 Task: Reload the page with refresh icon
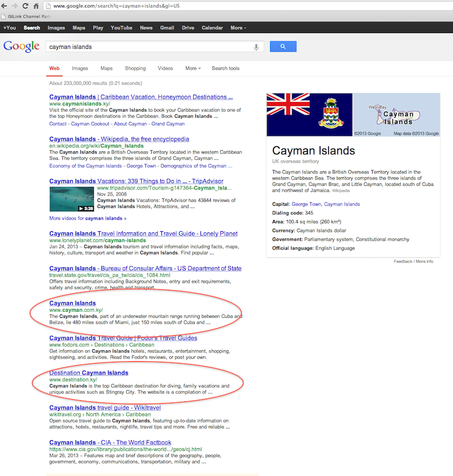coord(25,6)
